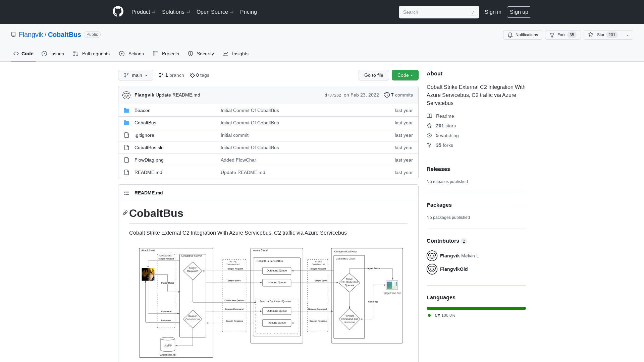View the 7 commits history
The width and height of the screenshot is (644, 362).
pyautogui.click(x=398, y=95)
